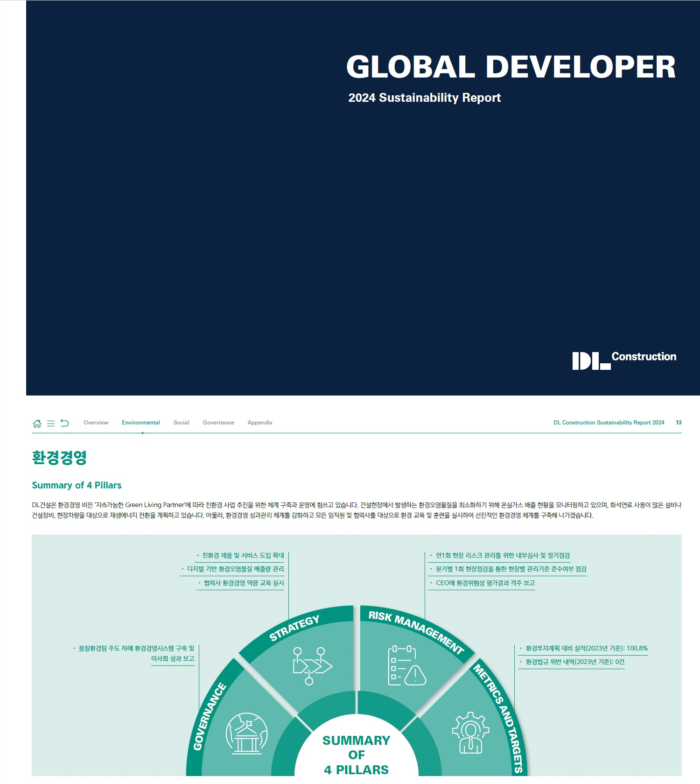
Task: Open the Governance tab in the top navigation
Action: click(218, 423)
